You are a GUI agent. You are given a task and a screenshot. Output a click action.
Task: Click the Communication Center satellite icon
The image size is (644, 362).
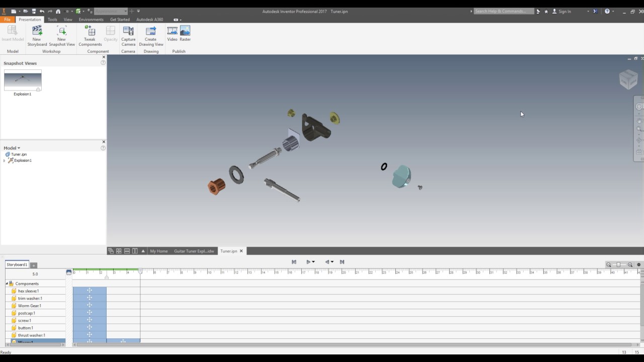click(x=538, y=11)
